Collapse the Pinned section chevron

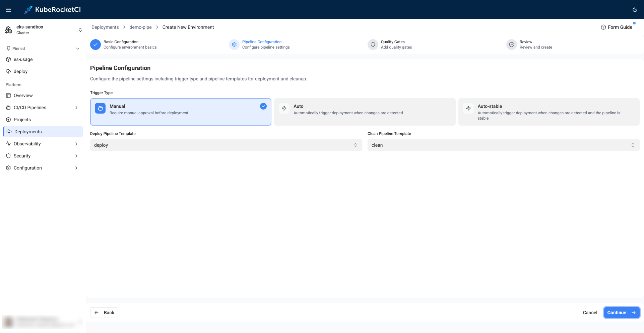(77, 48)
